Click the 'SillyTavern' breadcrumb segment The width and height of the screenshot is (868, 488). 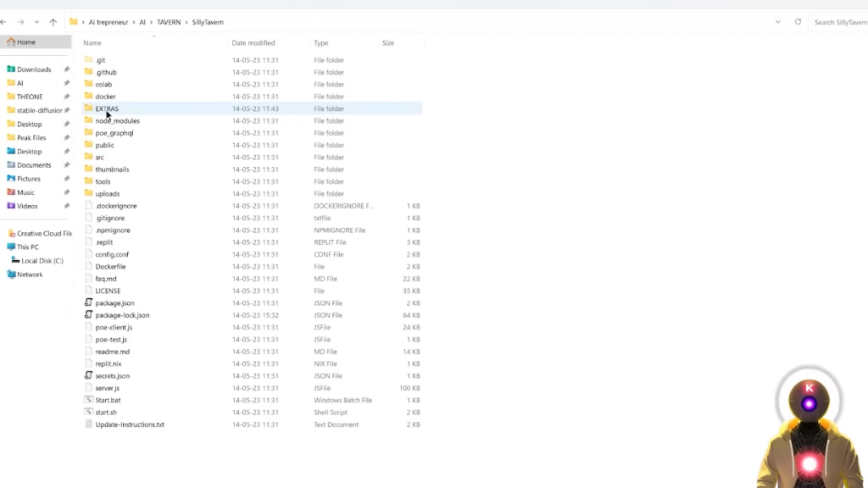[x=208, y=22]
